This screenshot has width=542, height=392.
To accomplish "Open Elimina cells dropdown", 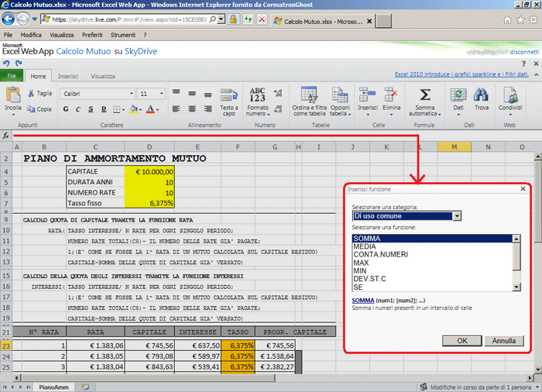I will [391, 101].
